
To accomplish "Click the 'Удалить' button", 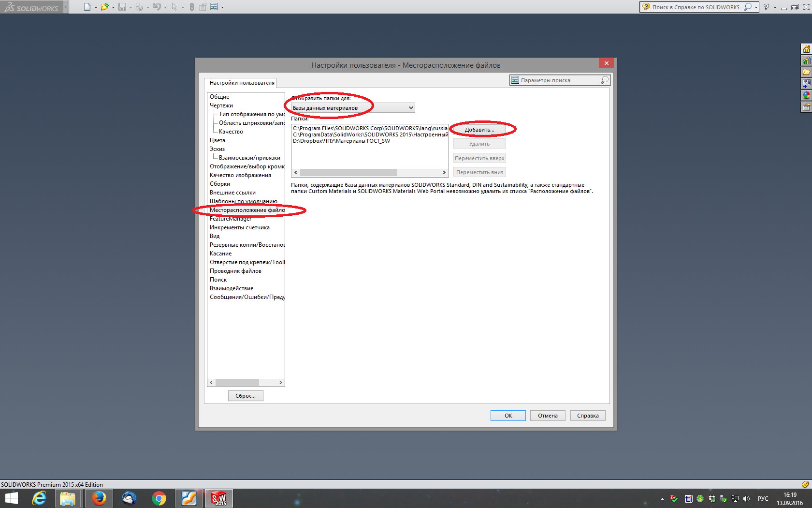I will [479, 144].
